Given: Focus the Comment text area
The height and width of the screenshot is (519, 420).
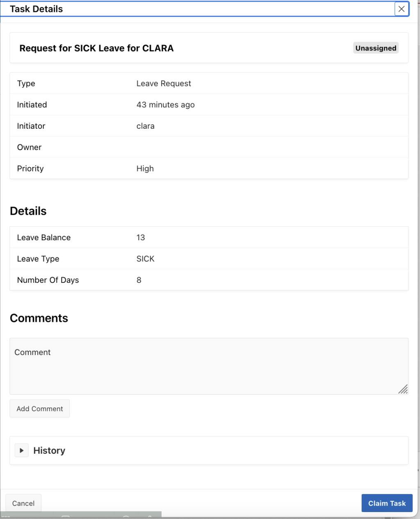Looking at the screenshot, I should tap(209, 366).
